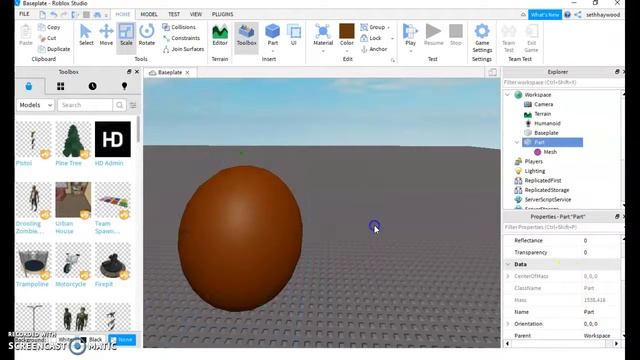The image size is (640, 360).
Task: Select Mesh under Part
Action: [x=550, y=152]
